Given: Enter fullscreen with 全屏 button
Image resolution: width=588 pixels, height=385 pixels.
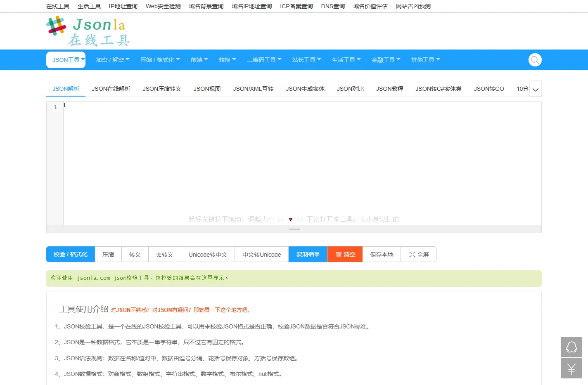Looking at the screenshot, I should 419,254.
